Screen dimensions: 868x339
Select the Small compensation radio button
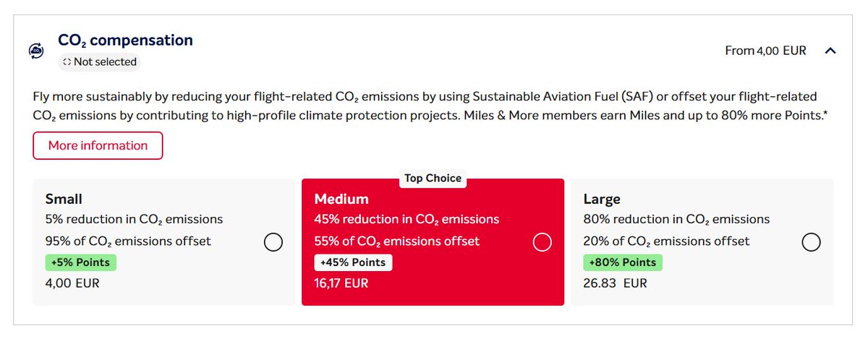click(273, 242)
